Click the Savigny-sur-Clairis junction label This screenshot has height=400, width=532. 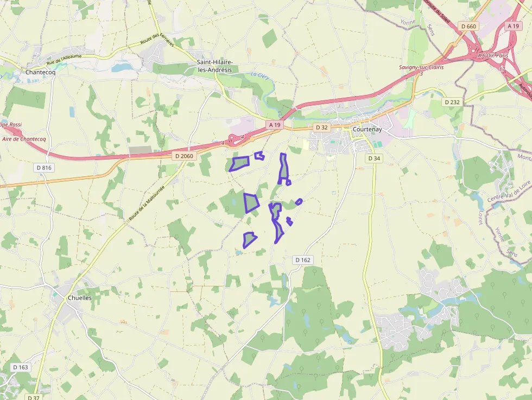tap(421, 67)
